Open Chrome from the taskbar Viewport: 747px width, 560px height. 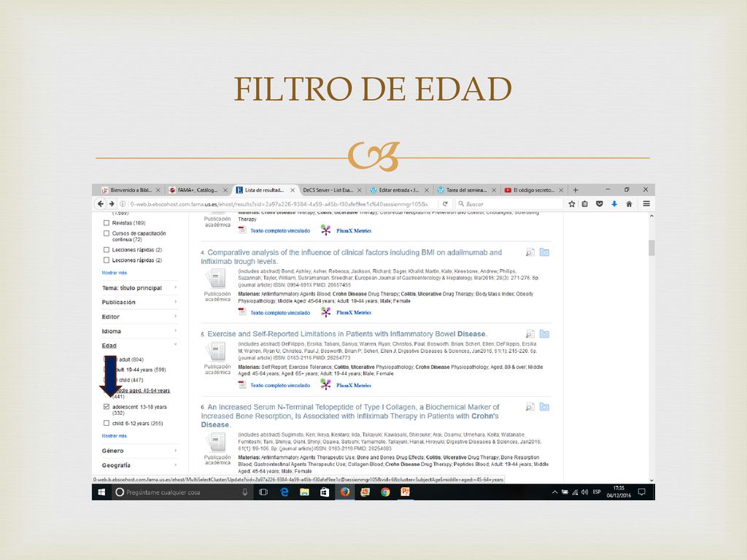[x=385, y=492]
